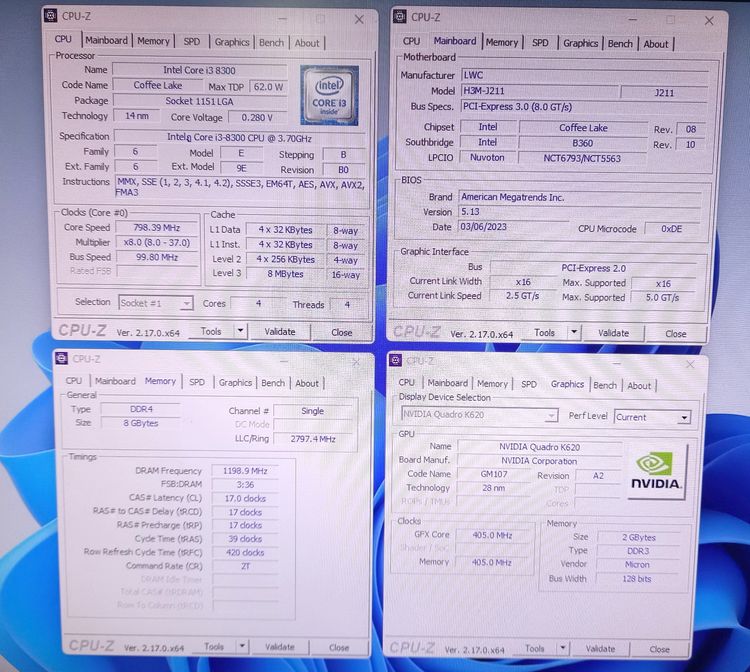Open the About tab in the CPU window
Image resolution: width=750 pixels, height=672 pixels.
[307, 43]
